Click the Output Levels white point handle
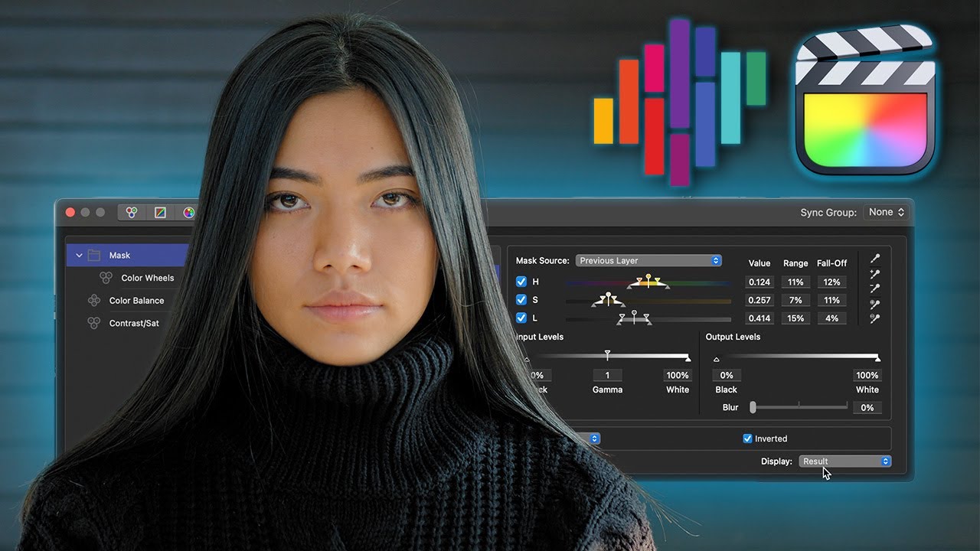 tap(877, 358)
